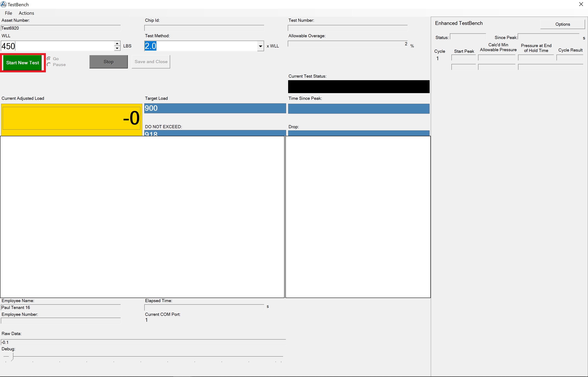Click Save and Close button
This screenshot has width=588, height=377.
[151, 62]
